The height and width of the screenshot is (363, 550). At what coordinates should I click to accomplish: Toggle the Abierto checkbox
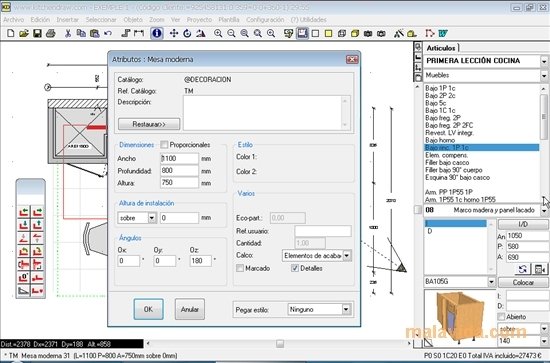[x=501, y=317]
